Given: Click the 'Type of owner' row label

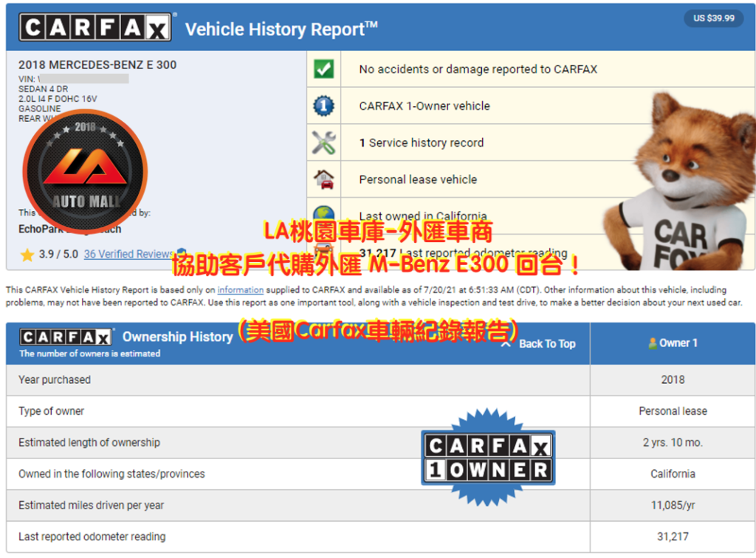Looking at the screenshot, I should pos(51,411).
